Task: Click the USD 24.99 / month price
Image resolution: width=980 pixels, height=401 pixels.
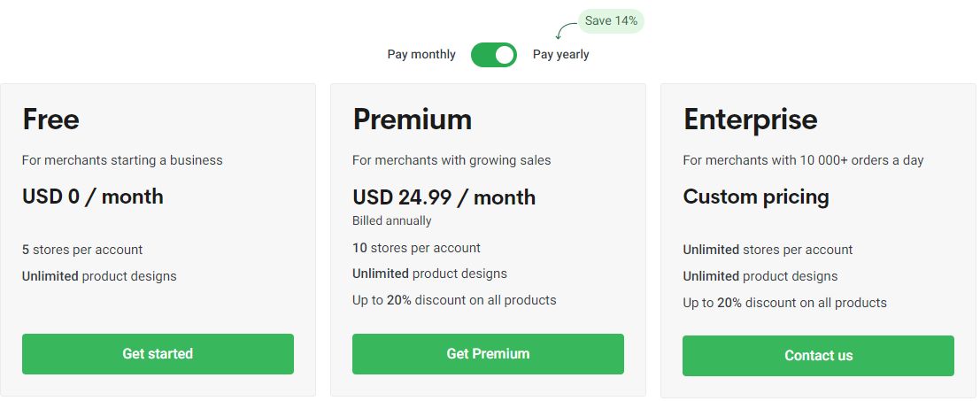Action: [444, 197]
